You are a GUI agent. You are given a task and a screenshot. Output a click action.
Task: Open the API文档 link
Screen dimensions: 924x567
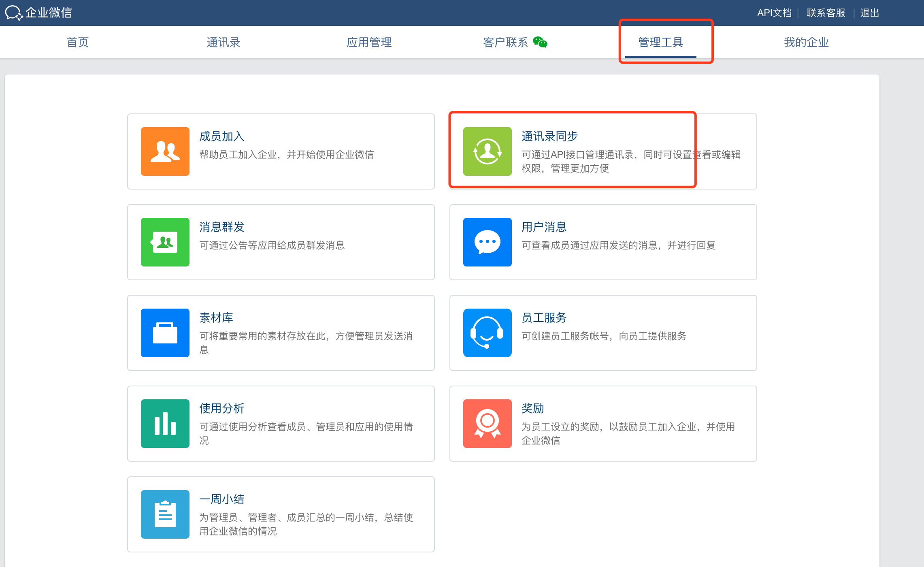(775, 13)
